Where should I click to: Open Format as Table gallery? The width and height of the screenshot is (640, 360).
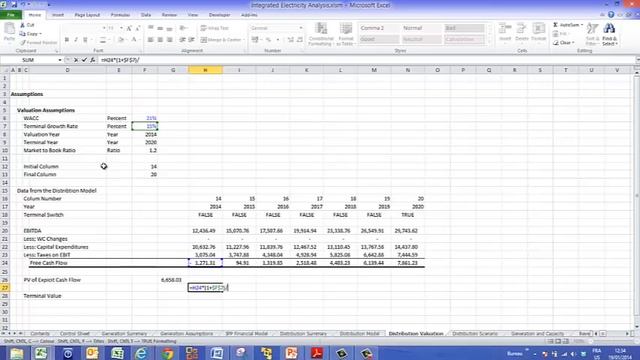(345, 34)
